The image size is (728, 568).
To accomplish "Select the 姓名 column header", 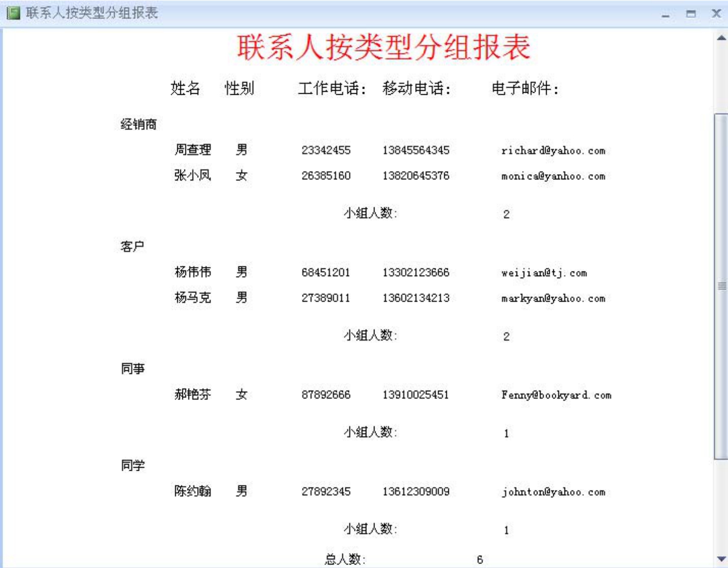I will coord(185,88).
